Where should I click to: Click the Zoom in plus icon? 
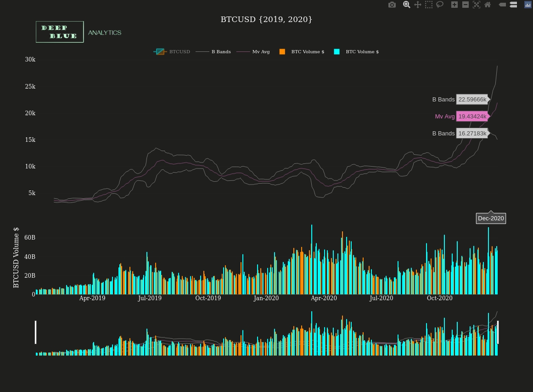[x=454, y=5]
